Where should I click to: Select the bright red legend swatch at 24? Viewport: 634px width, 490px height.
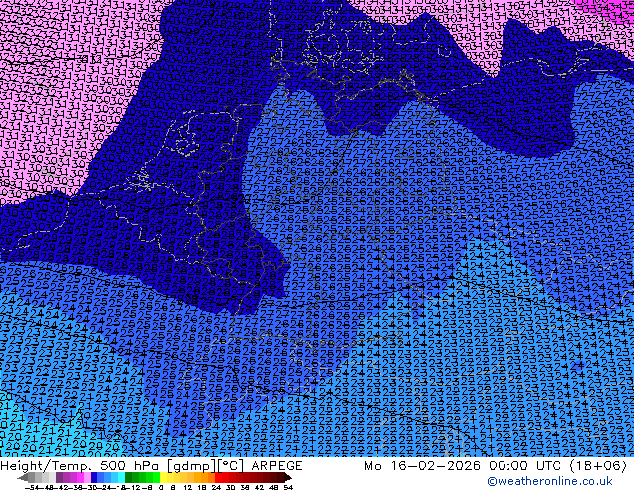tap(218, 477)
